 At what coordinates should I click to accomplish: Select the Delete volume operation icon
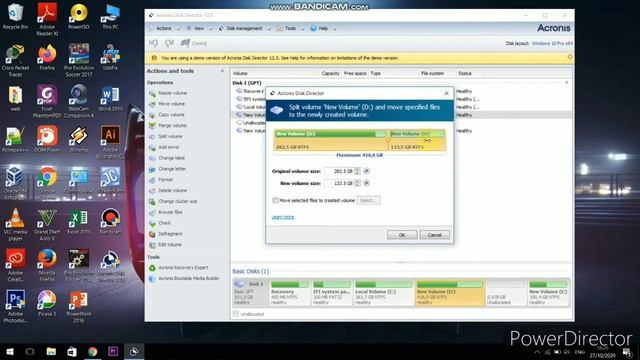click(x=152, y=191)
